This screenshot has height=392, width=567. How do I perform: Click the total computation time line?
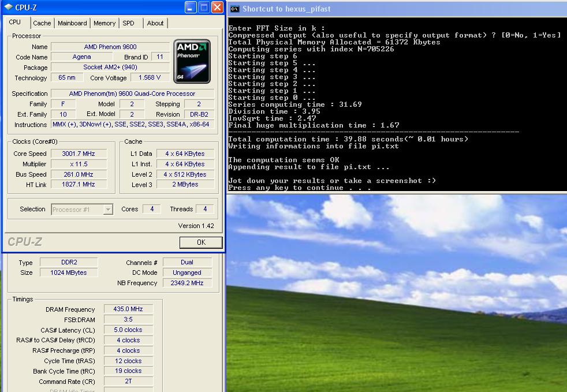(348, 139)
